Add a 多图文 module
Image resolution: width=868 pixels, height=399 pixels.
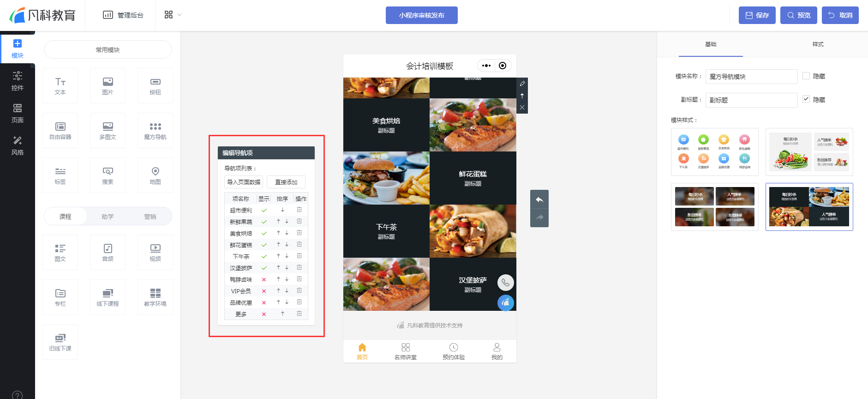pos(108,130)
